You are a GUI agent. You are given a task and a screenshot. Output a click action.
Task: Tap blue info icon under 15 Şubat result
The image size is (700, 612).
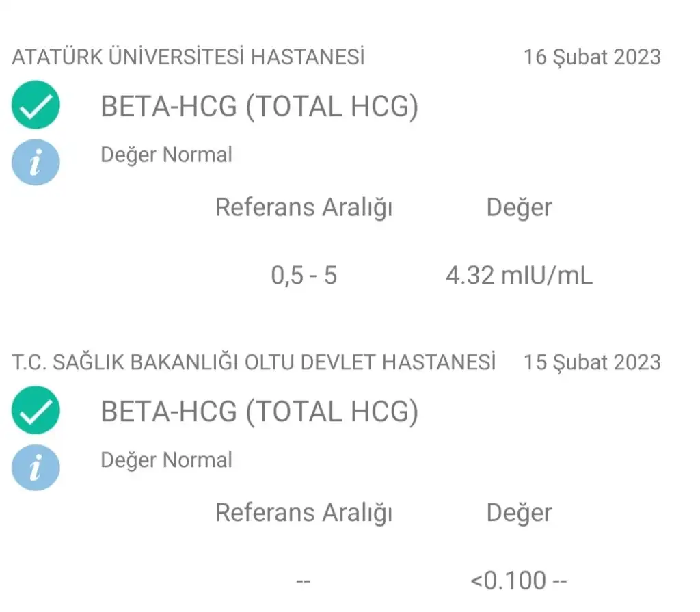[x=36, y=467]
